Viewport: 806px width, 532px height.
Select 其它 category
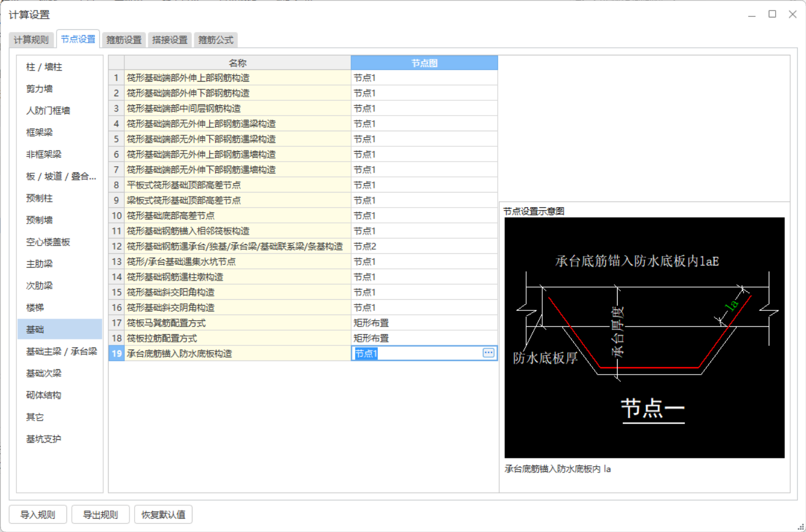coord(59,417)
